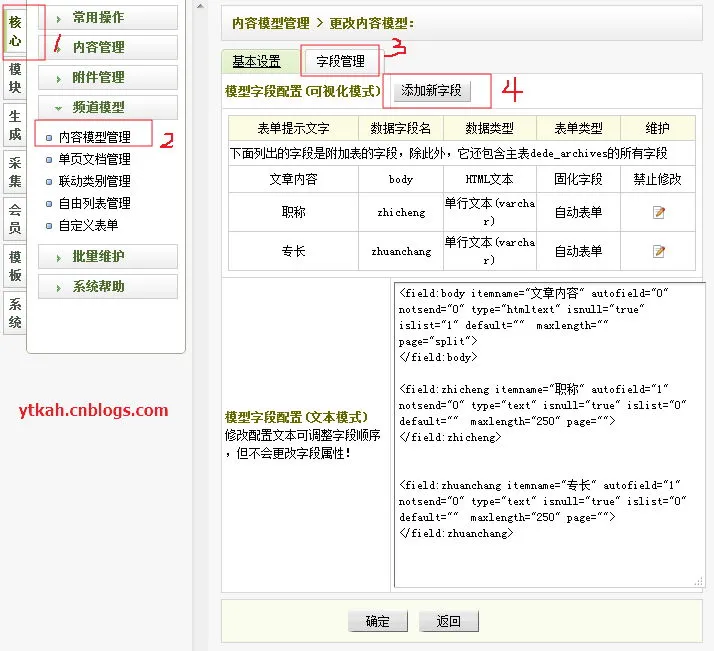Expand the 附件管理 section

coord(108,78)
